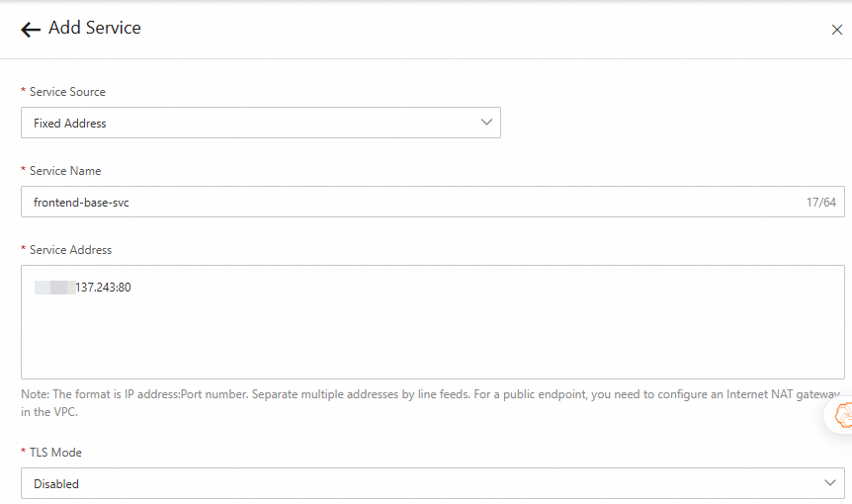Click the red asterisk next to TLS Mode
The height and width of the screenshot is (504, 852).
coord(24,453)
